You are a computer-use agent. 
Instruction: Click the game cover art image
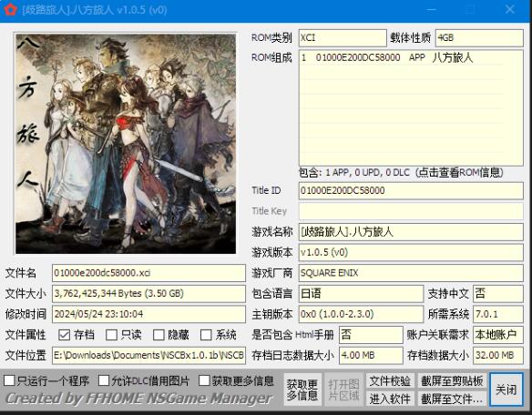(x=126, y=144)
